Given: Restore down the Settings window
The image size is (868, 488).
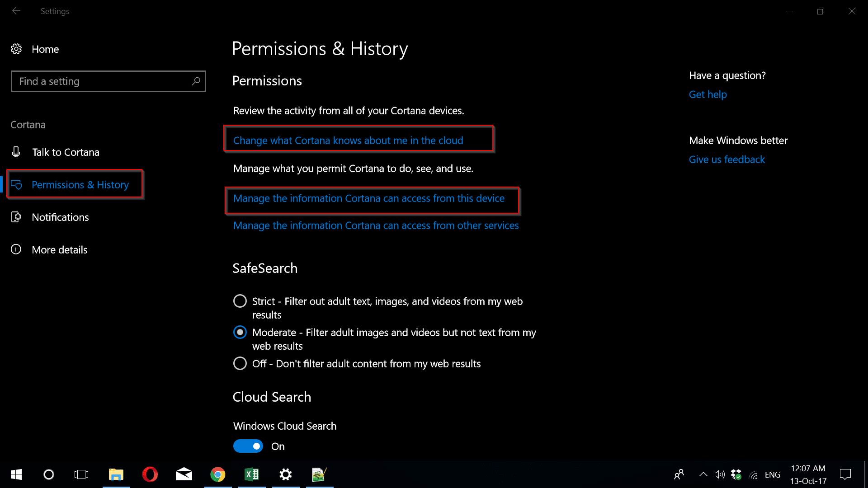Looking at the screenshot, I should click(821, 11).
